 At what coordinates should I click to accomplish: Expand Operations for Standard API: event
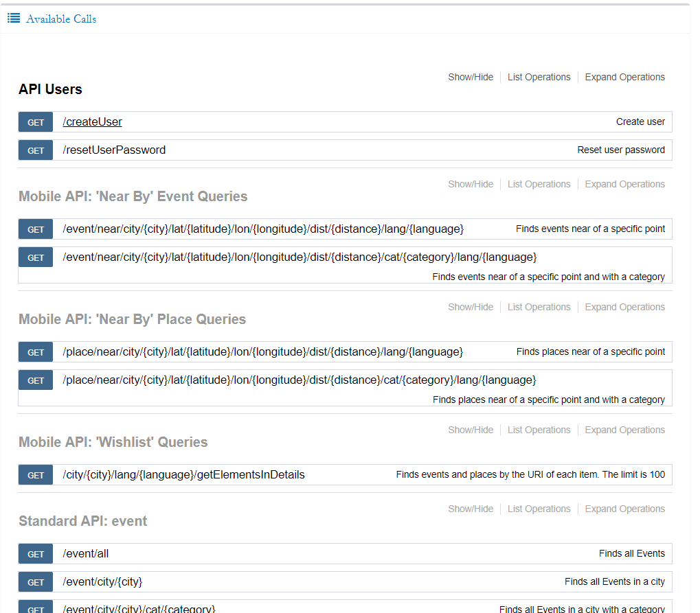pos(624,509)
